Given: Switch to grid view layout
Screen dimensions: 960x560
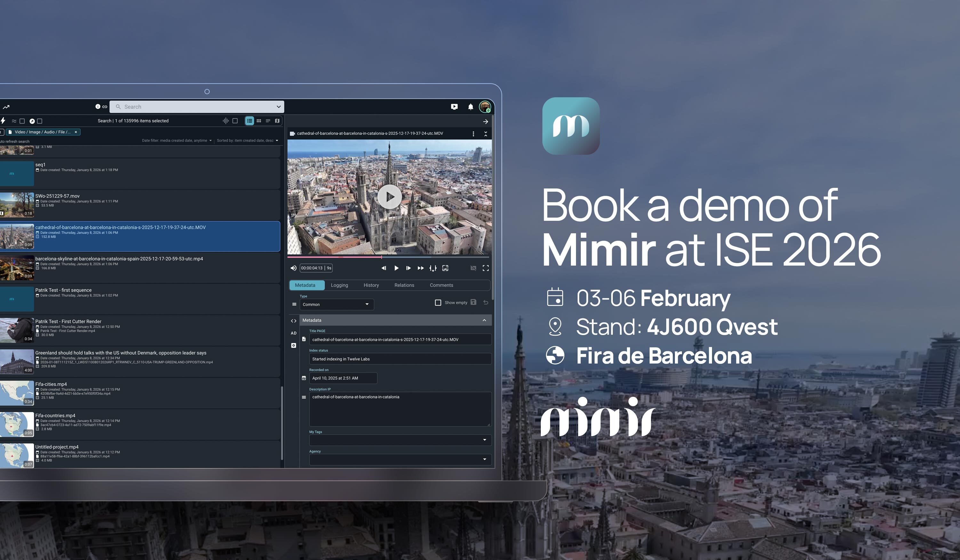Looking at the screenshot, I should 259,121.
